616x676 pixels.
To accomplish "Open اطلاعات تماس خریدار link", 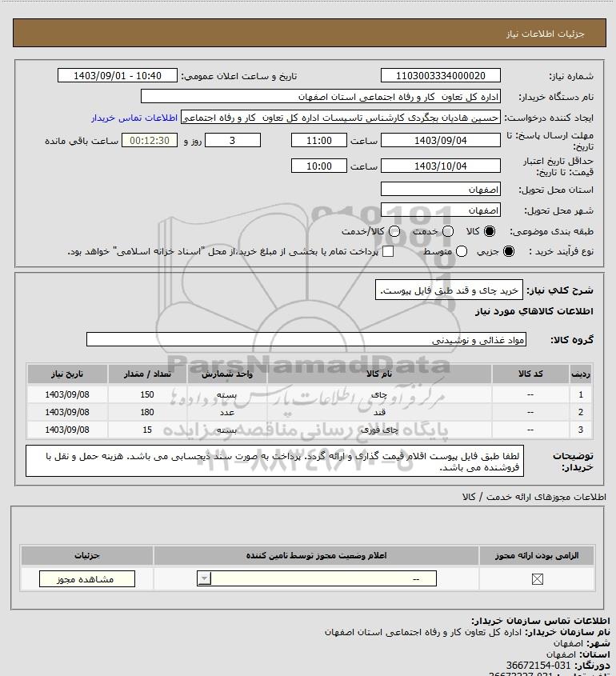I will (x=134, y=118).
